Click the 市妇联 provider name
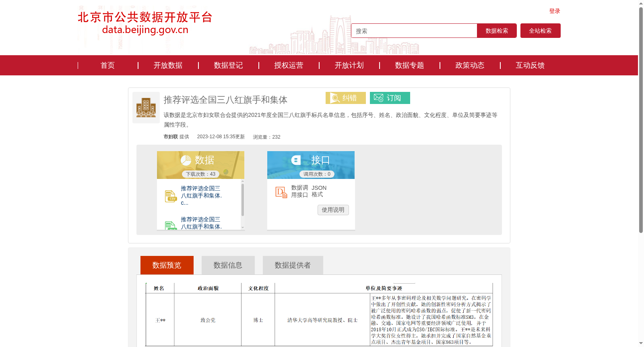The width and height of the screenshot is (644, 347). pos(171,137)
